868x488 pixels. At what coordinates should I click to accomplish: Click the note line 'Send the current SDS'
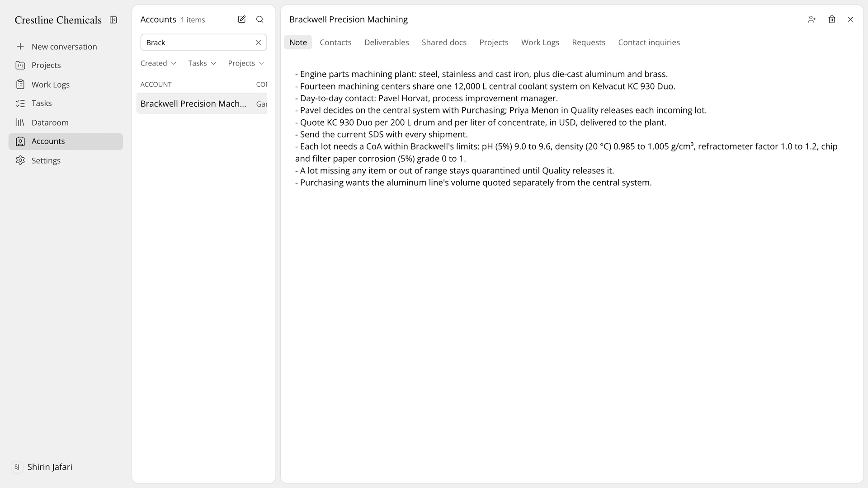[382, 134]
